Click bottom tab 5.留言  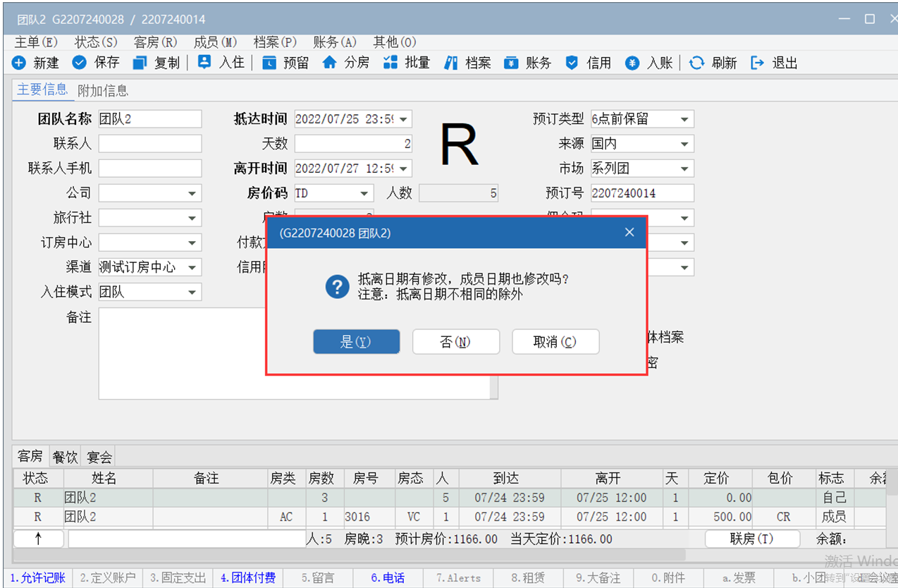[318, 578]
